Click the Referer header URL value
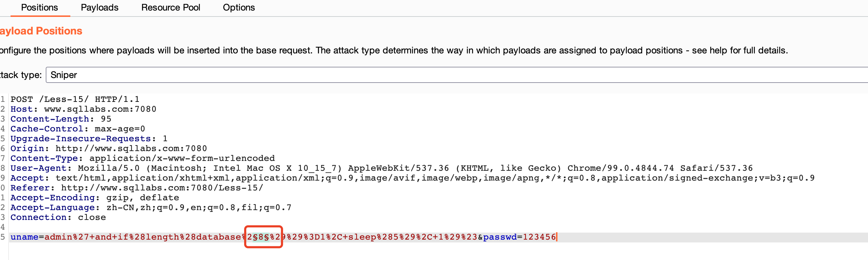The image size is (868, 260). [162, 188]
